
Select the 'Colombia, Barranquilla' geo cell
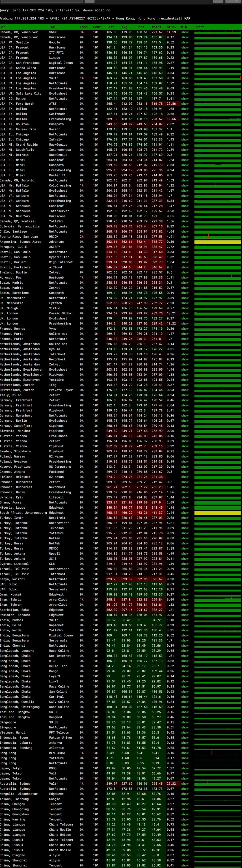coord(20,227)
